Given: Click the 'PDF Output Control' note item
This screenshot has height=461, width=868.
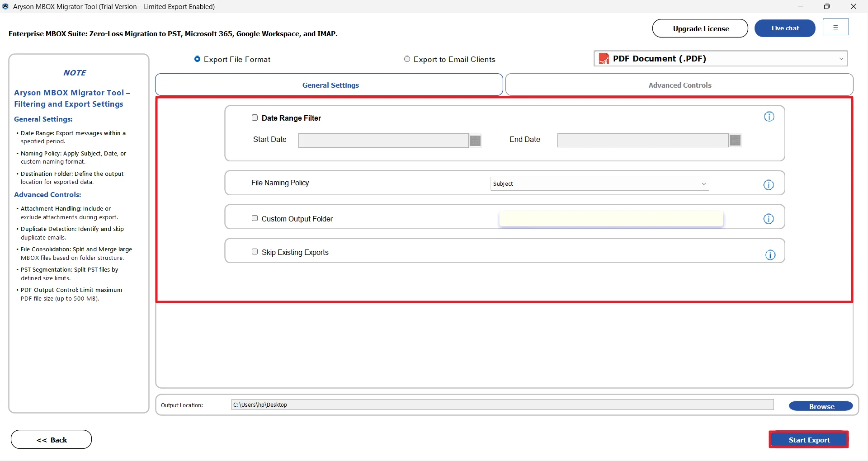Looking at the screenshot, I should pos(71,294).
